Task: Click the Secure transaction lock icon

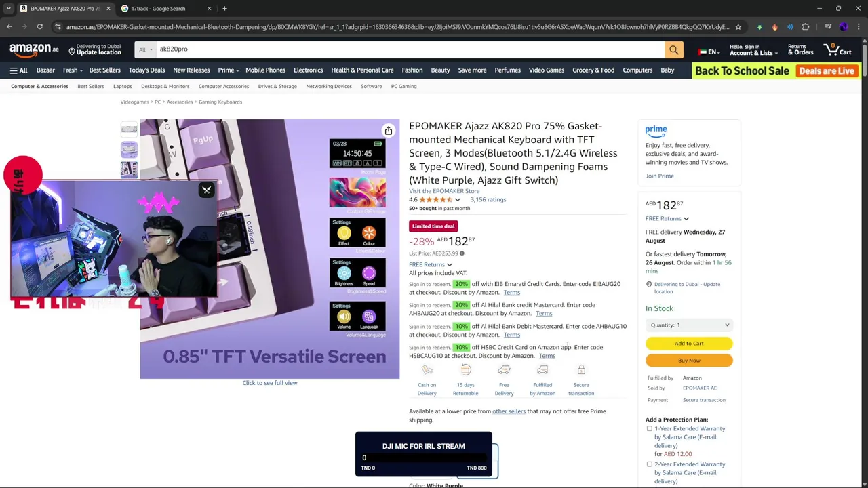Action: [x=581, y=370]
